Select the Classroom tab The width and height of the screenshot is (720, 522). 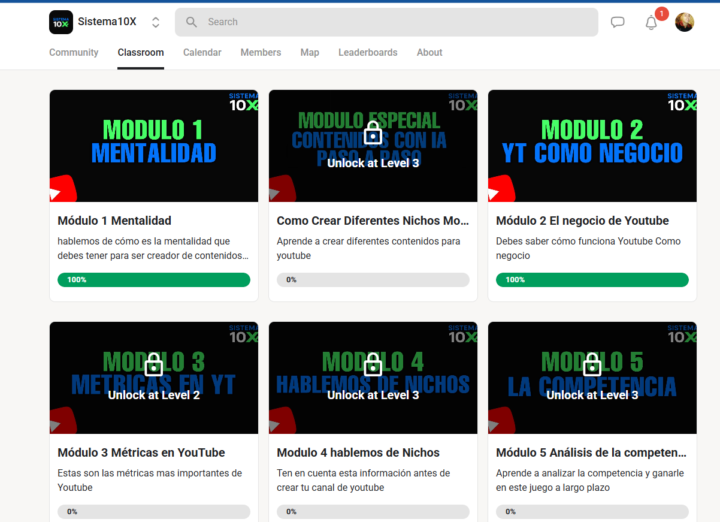pyautogui.click(x=141, y=52)
